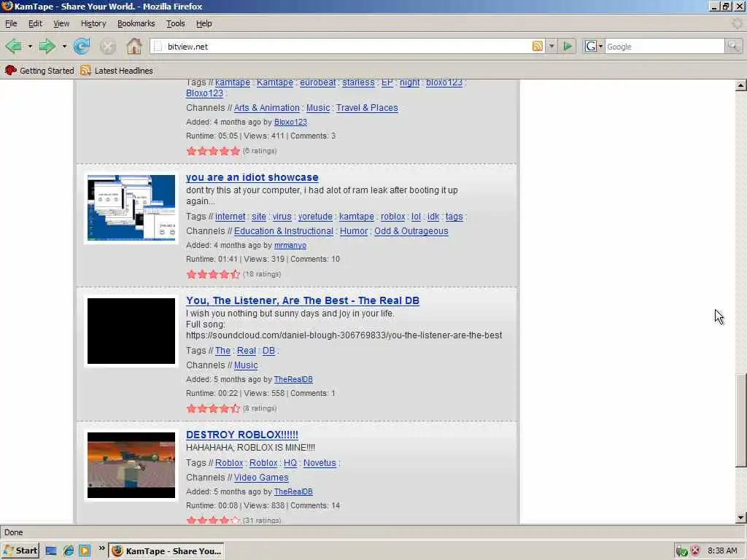Visit Bloxo123 uploader profile link

point(290,122)
